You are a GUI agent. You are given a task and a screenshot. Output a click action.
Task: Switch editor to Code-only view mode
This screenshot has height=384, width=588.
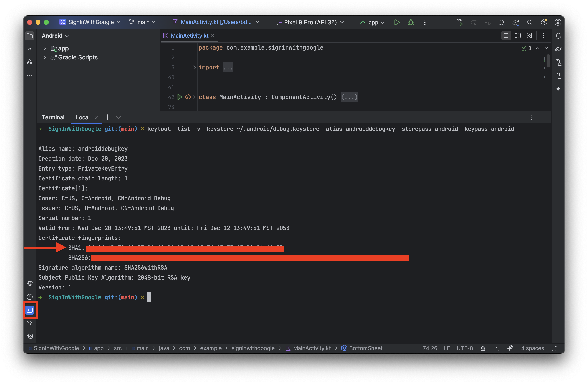coord(506,36)
